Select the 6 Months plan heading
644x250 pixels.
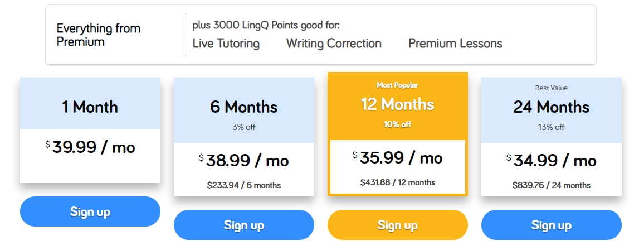pyautogui.click(x=244, y=107)
